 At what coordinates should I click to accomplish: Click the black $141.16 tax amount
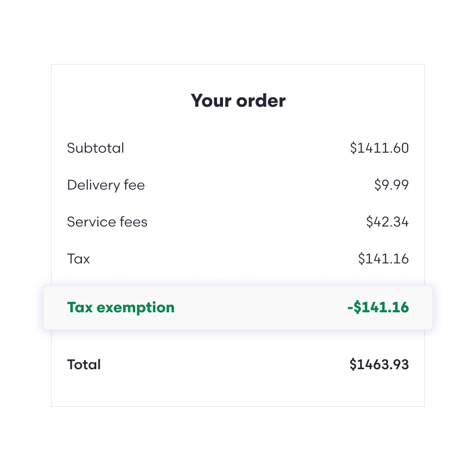pos(383,259)
